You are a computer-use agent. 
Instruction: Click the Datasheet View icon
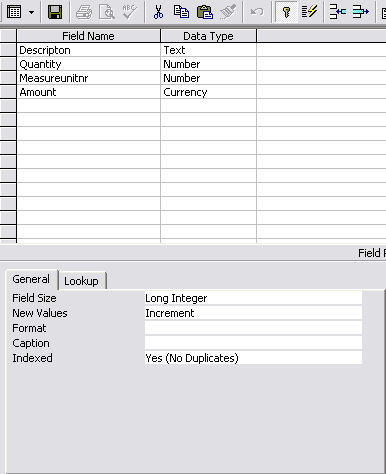click(x=14, y=12)
